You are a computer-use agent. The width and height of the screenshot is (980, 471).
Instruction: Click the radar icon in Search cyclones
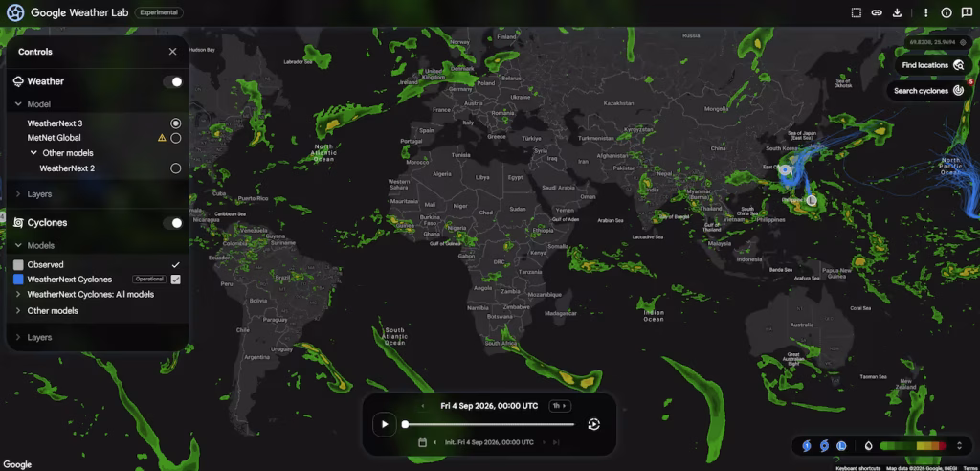click(958, 91)
